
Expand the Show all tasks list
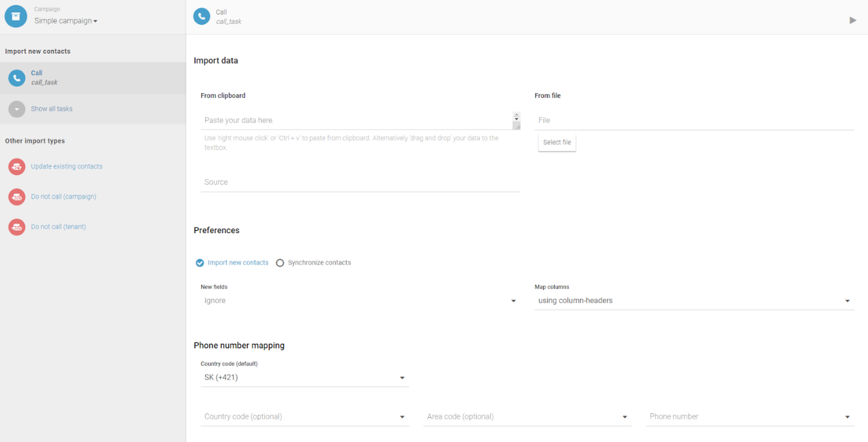point(52,109)
